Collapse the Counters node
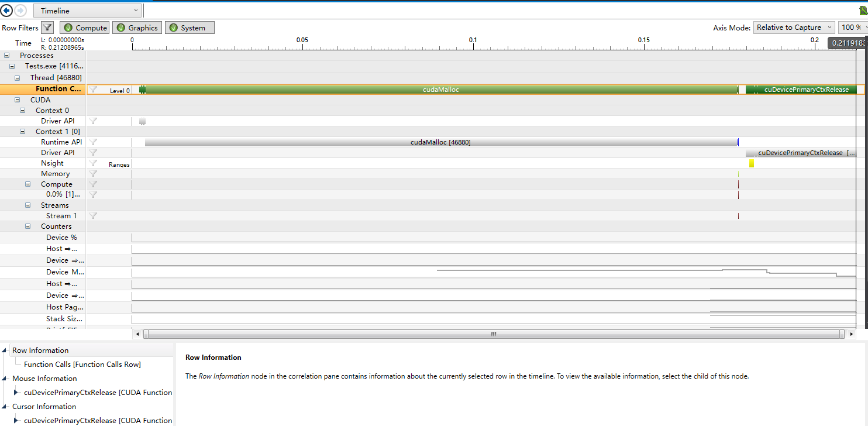 (28, 226)
